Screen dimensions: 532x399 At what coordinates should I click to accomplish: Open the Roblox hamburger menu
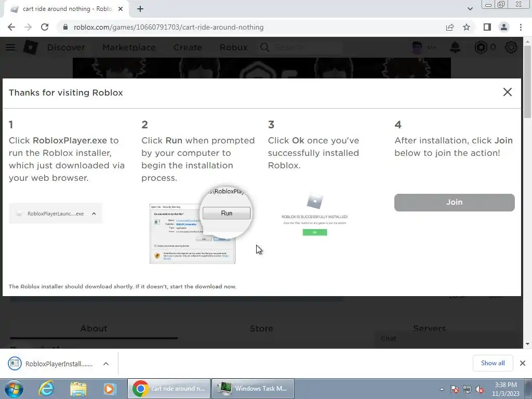pyautogui.click(x=10, y=47)
